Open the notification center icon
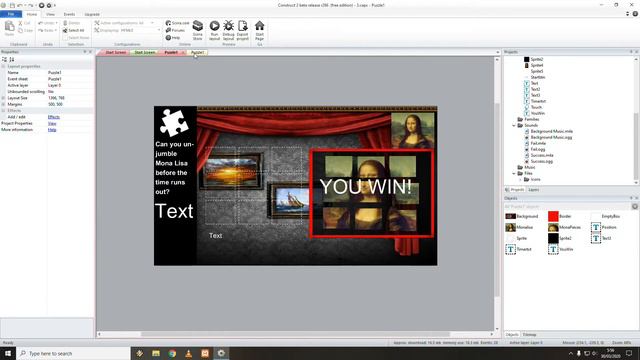This screenshot has width=640, height=360. 629,353
